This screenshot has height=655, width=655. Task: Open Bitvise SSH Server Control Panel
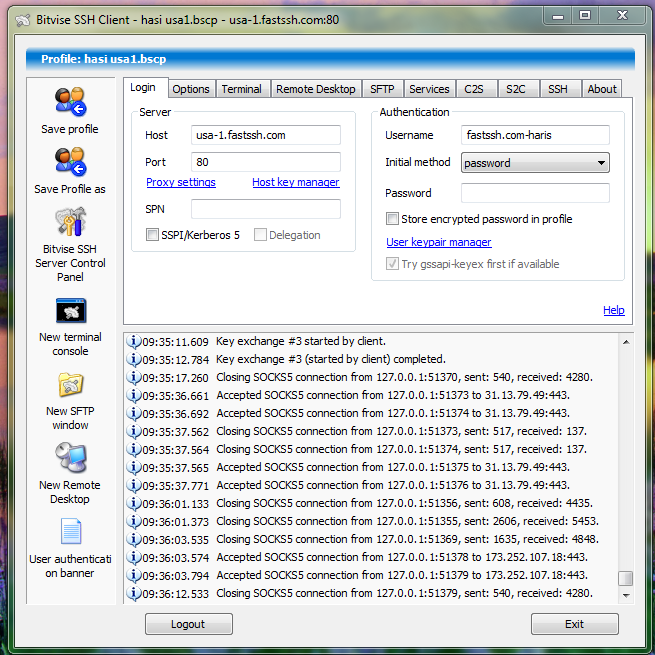click(70, 222)
